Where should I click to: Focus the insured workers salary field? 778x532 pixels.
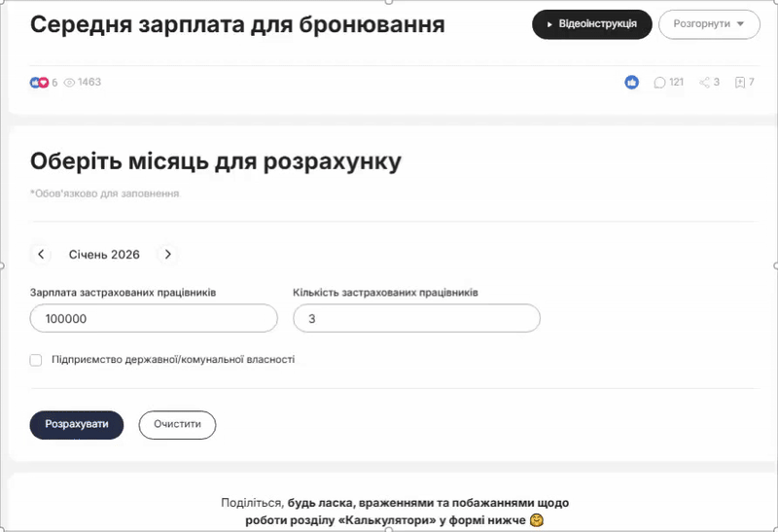[x=154, y=319]
